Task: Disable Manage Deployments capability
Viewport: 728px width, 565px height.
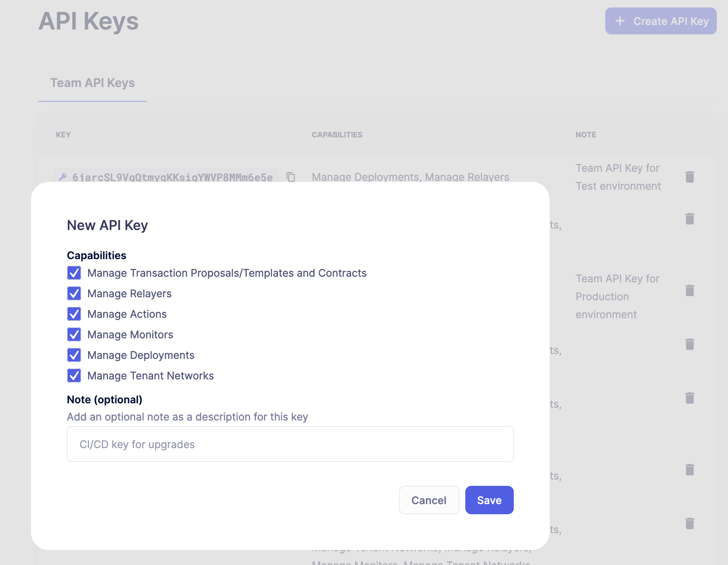Action: point(74,355)
